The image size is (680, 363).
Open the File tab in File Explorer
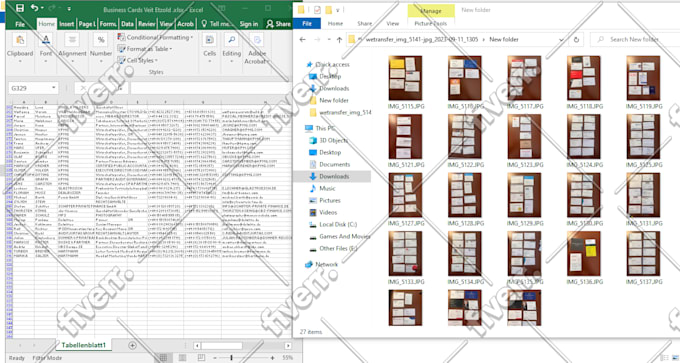[307, 24]
